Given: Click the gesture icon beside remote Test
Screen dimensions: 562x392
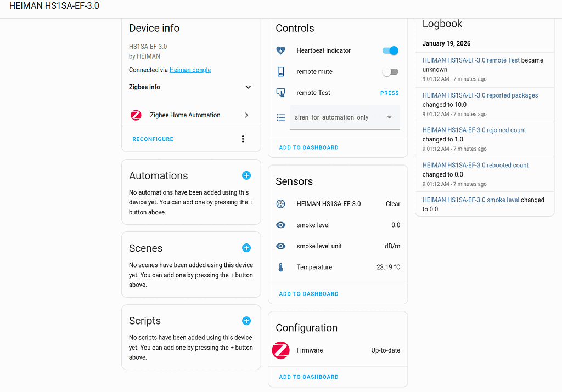Looking at the screenshot, I should tap(280, 93).
